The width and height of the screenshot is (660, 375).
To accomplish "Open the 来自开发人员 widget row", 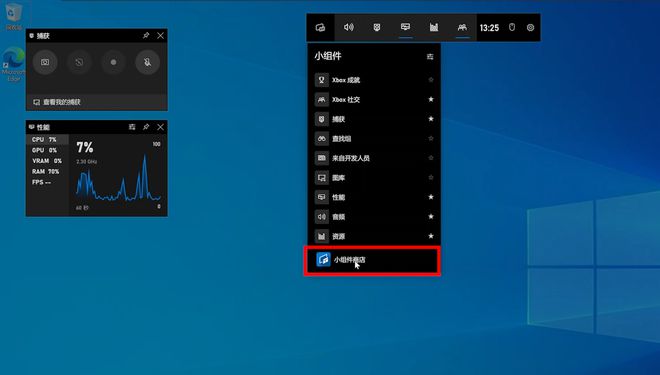I will (x=374, y=158).
